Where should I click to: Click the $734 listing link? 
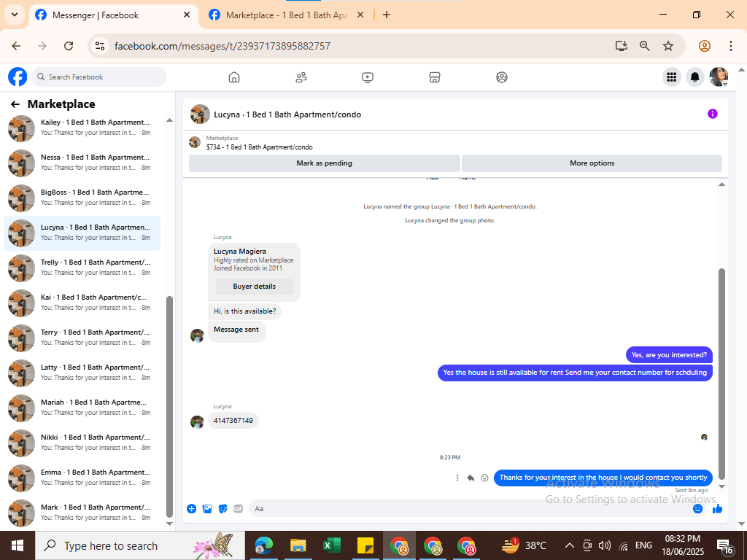click(x=259, y=147)
